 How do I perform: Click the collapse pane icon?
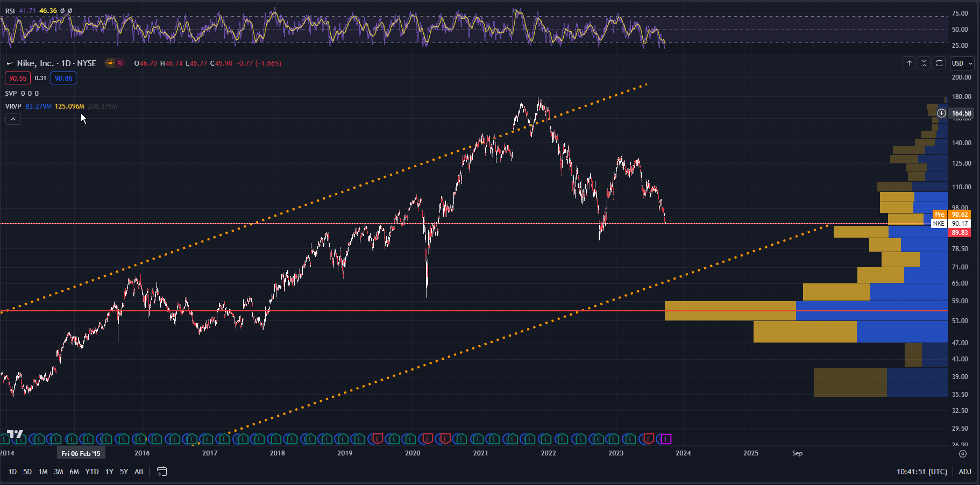point(924,63)
